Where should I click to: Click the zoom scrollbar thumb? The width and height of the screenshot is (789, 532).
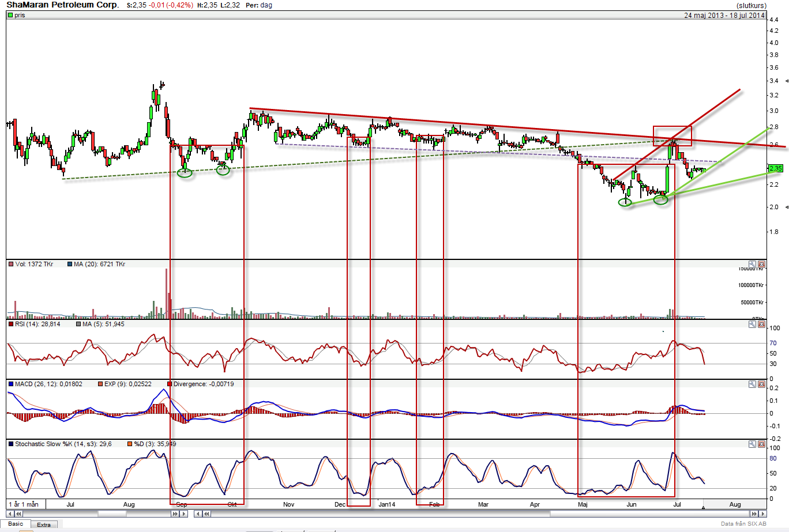coord(112,514)
